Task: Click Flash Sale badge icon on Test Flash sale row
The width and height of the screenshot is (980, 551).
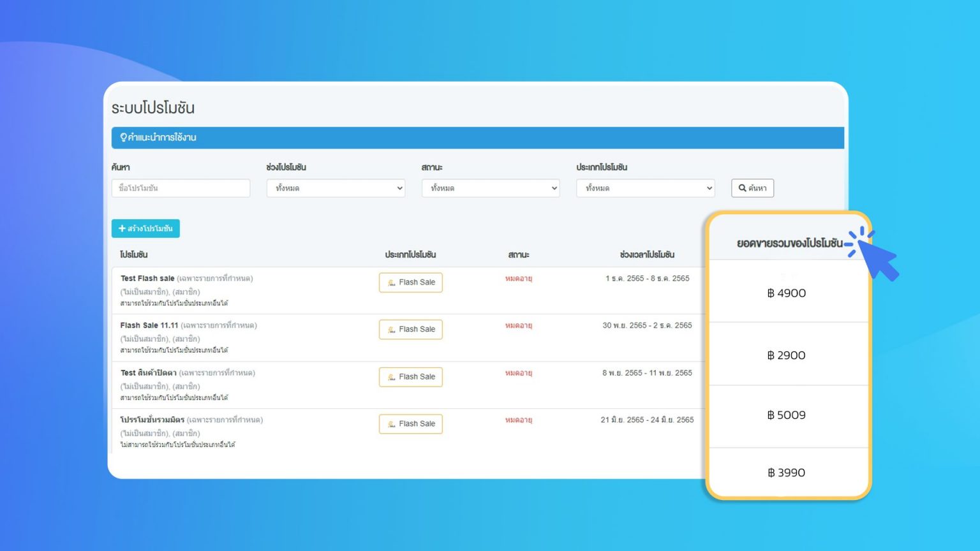Action: 391,283
